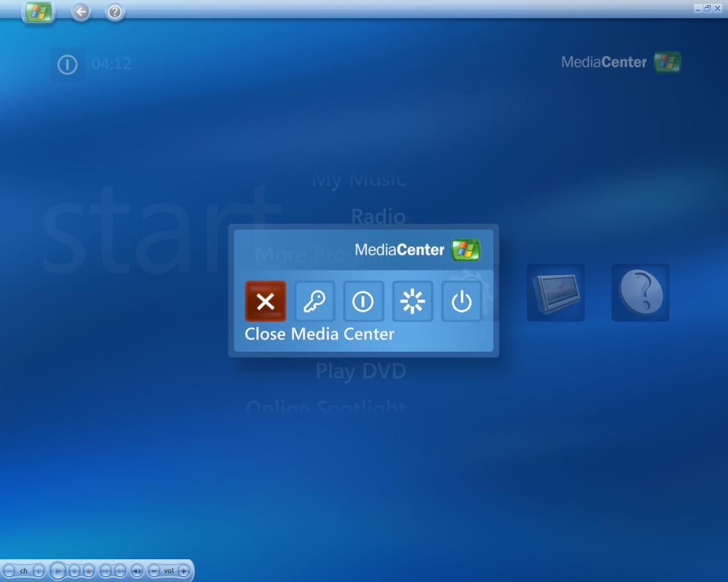Select the Radio menu item

(378, 217)
